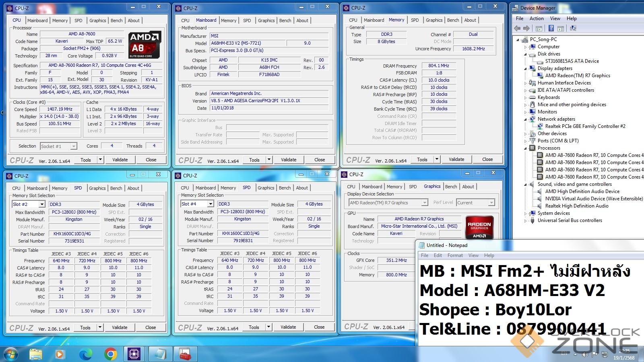The height and width of the screenshot is (362, 644).
Task: Select NVIDIA Virtual Audio Device tree entry
Action: [x=594, y=199]
